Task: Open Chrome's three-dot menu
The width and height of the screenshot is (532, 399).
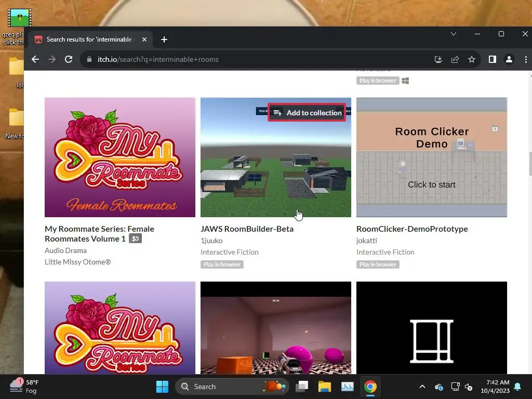Action: coord(526,59)
